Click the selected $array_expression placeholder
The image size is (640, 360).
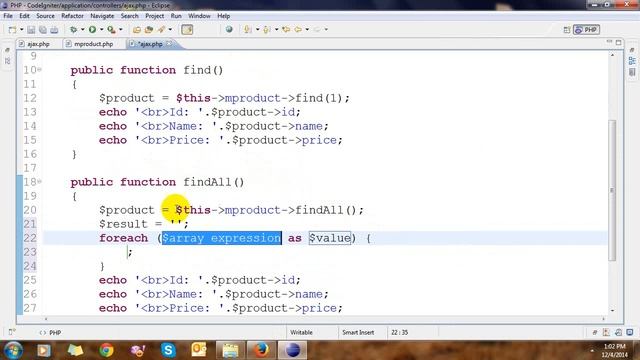222,238
